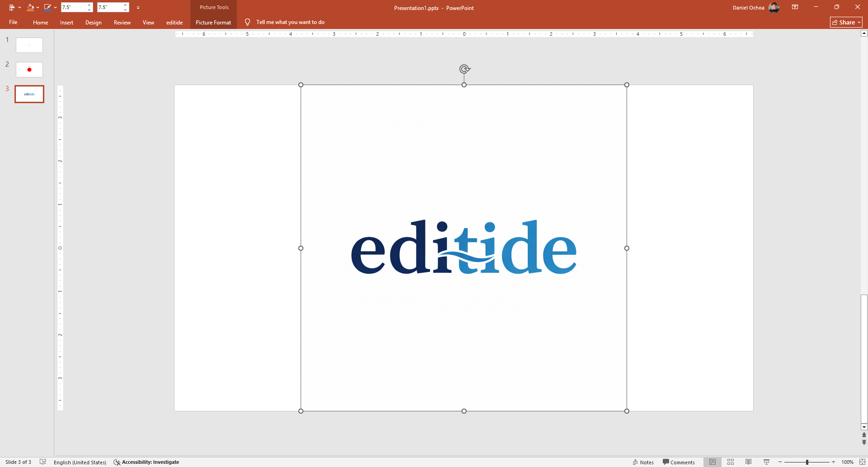
Task: Open the Align Objects dropdown arrow
Action: point(19,8)
